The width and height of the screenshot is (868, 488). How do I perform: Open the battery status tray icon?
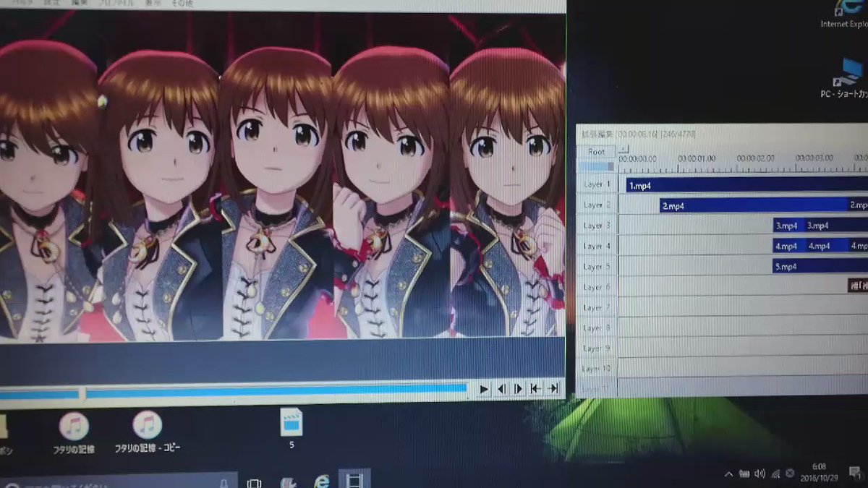744,474
